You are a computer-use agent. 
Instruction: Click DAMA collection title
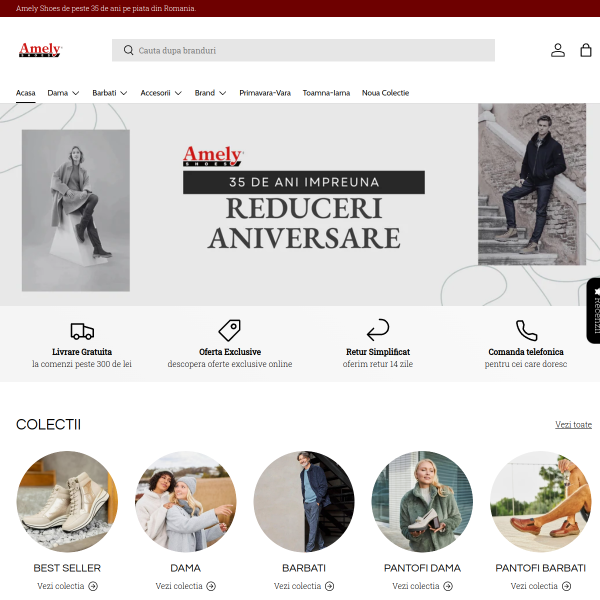185,568
